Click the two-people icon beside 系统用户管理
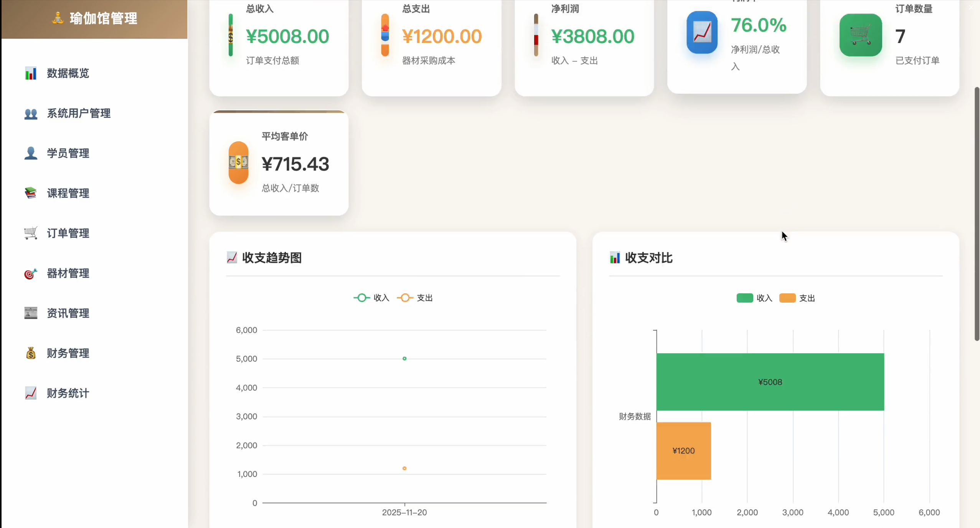The width and height of the screenshot is (980, 528). pos(31,114)
